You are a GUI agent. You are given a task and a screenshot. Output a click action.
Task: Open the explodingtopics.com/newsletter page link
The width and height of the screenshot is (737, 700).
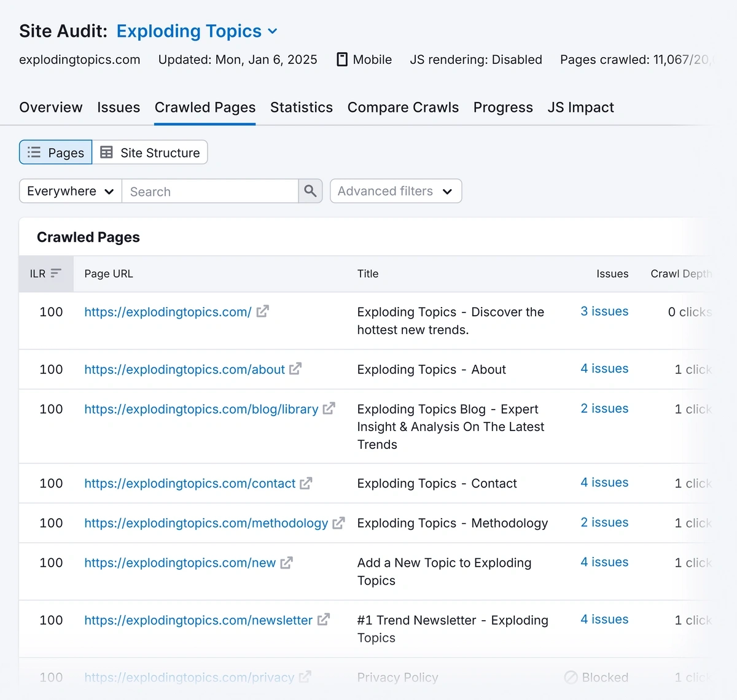click(198, 620)
